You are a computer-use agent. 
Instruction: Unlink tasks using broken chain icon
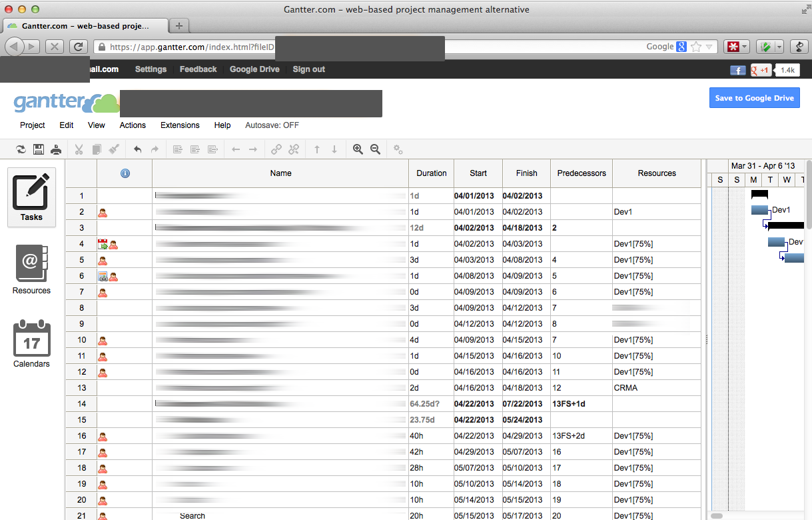point(294,149)
